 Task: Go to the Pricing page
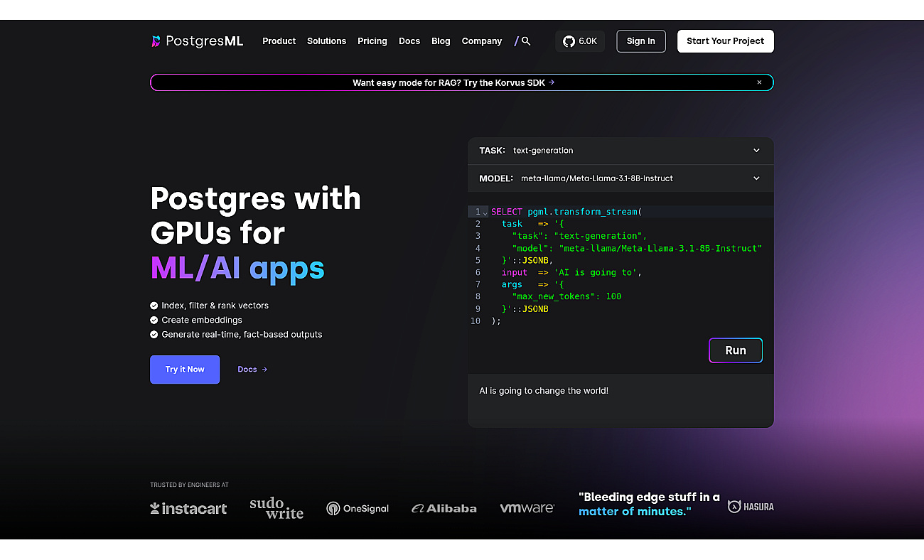point(372,41)
